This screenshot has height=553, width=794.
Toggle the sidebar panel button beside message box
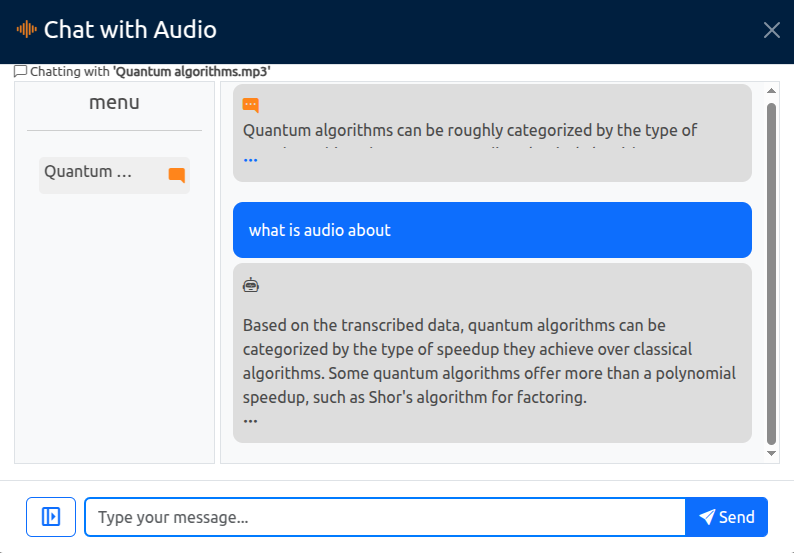(51, 517)
